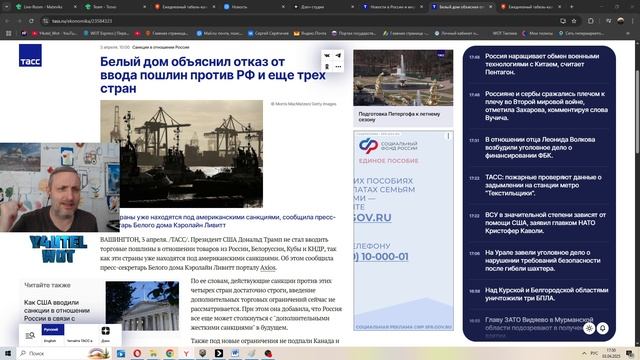Open search menu icon in bottom TASS bar
The image size is (640, 360).
pyautogui.click(x=30, y=335)
